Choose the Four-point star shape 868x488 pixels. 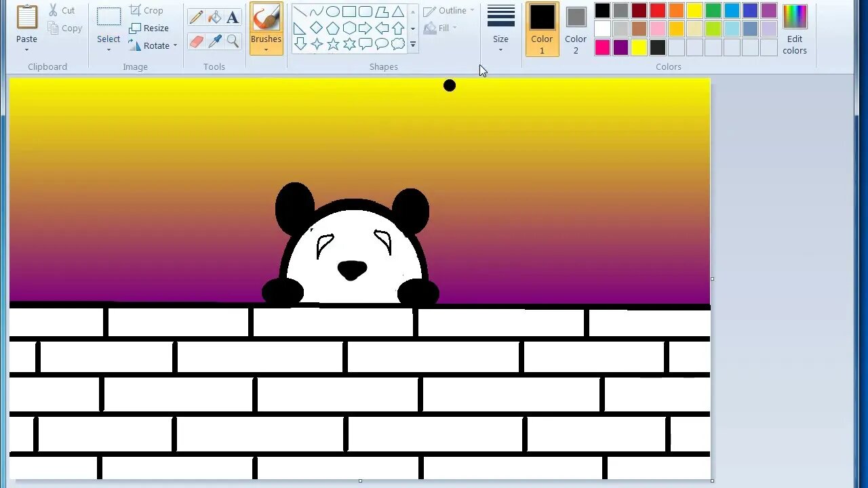[x=316, y=44]
